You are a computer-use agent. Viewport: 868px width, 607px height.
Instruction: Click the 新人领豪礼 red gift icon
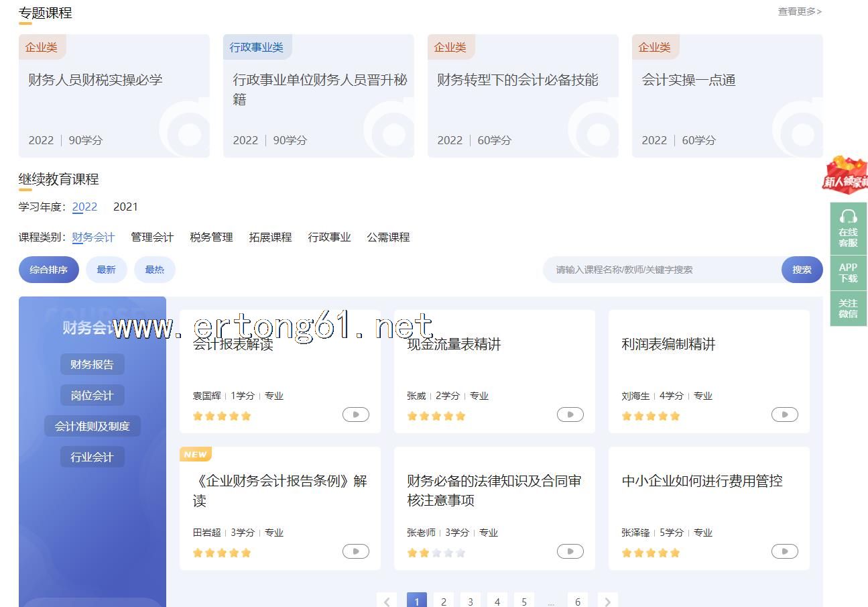[x=845, y=176]
